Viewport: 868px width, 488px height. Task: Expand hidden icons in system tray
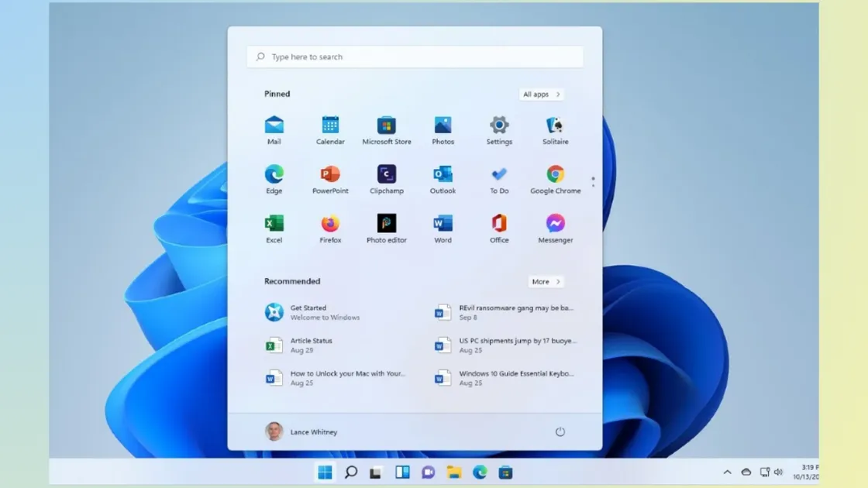click(727, 472)
